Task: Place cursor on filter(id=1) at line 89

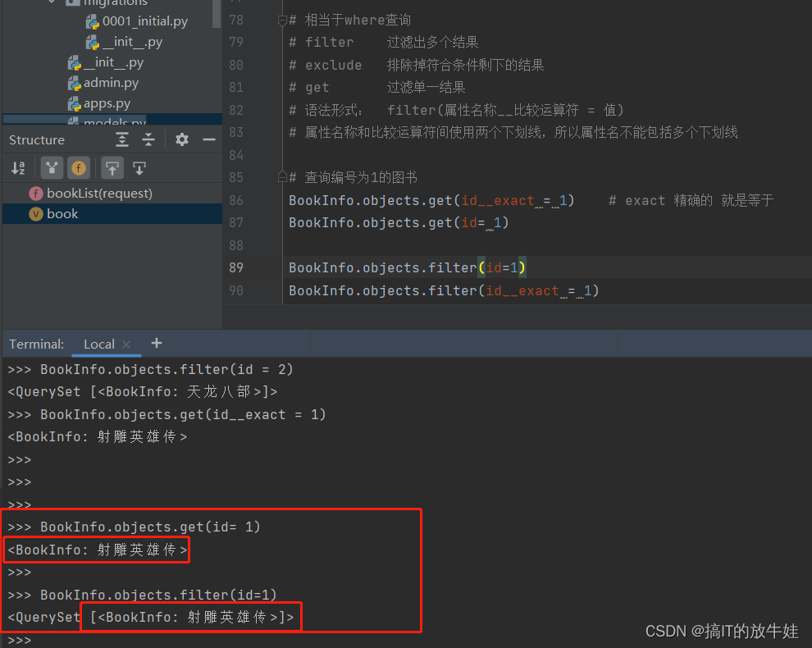Action: [477, 267]
